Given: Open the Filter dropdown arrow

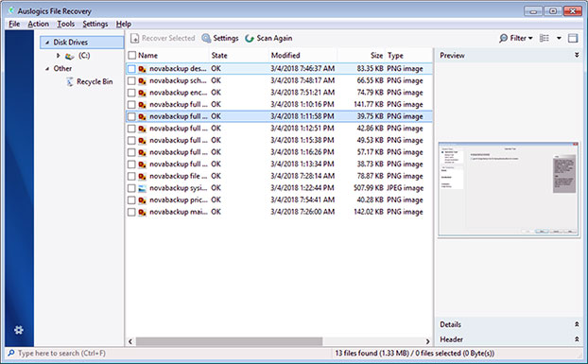Looking at the screenshot, I should (530, 38).
